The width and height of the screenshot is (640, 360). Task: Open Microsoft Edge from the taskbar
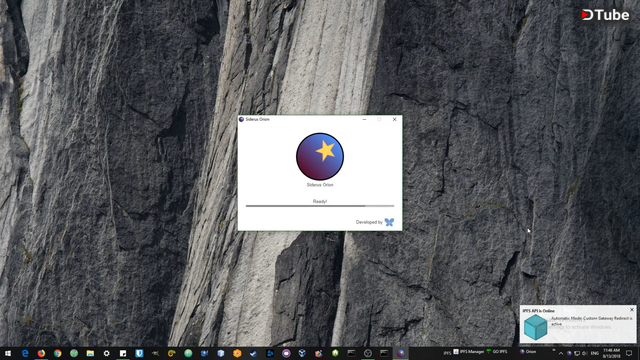point(25,353)
